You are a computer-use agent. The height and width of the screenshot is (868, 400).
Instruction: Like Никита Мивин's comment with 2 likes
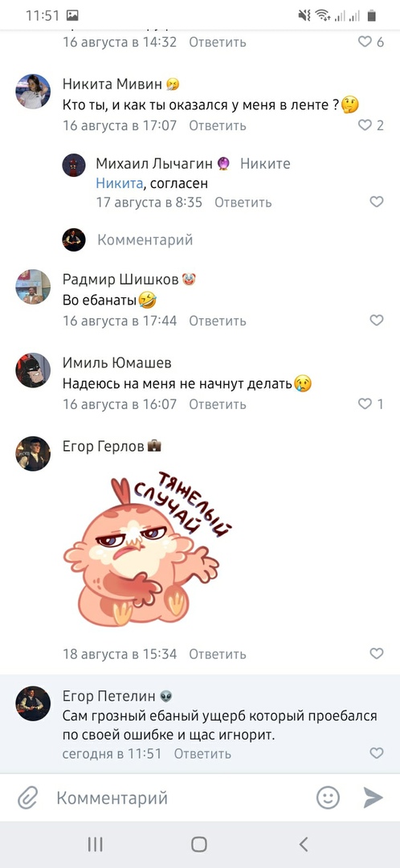(370, 125)
